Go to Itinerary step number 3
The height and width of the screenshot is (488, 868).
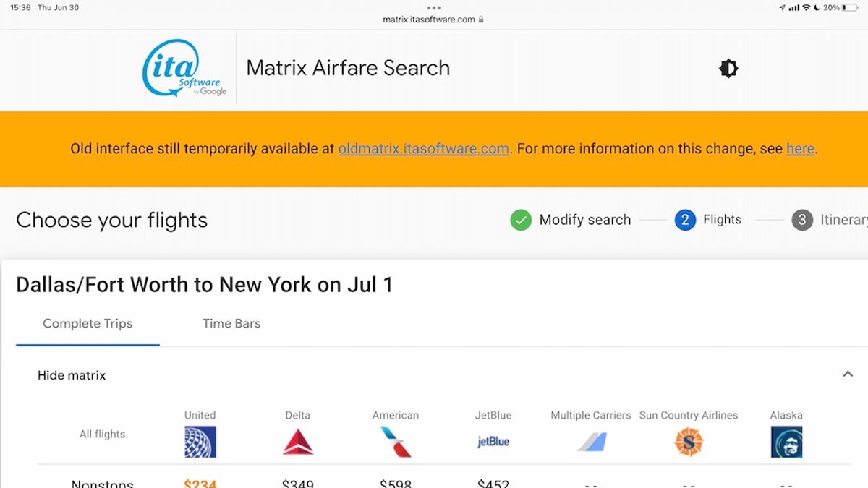(802, 220)
